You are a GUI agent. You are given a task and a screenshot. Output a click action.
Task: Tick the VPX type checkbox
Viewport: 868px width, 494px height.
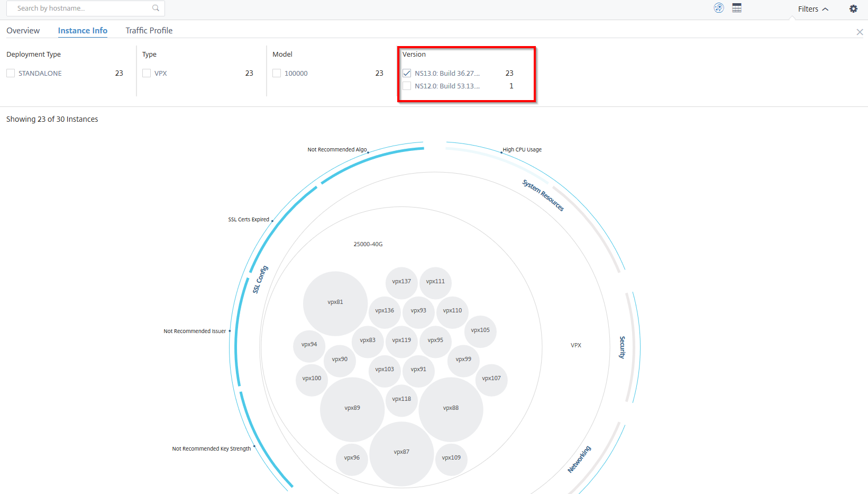[147, 73]
